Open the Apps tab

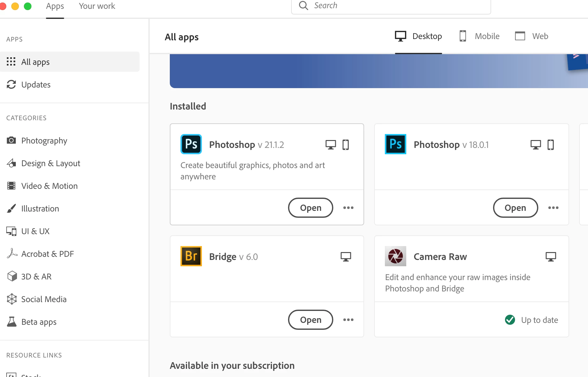pos(55,6)
